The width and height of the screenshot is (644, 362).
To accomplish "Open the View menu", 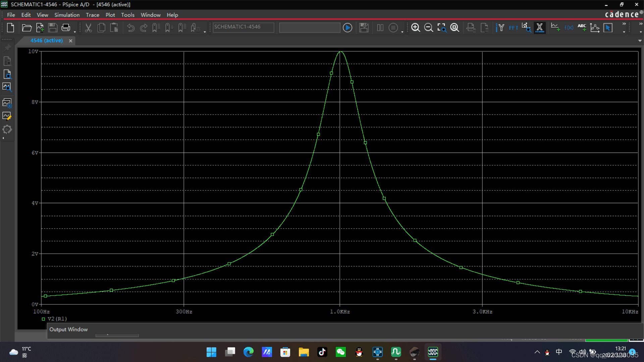I will (42, 15).
